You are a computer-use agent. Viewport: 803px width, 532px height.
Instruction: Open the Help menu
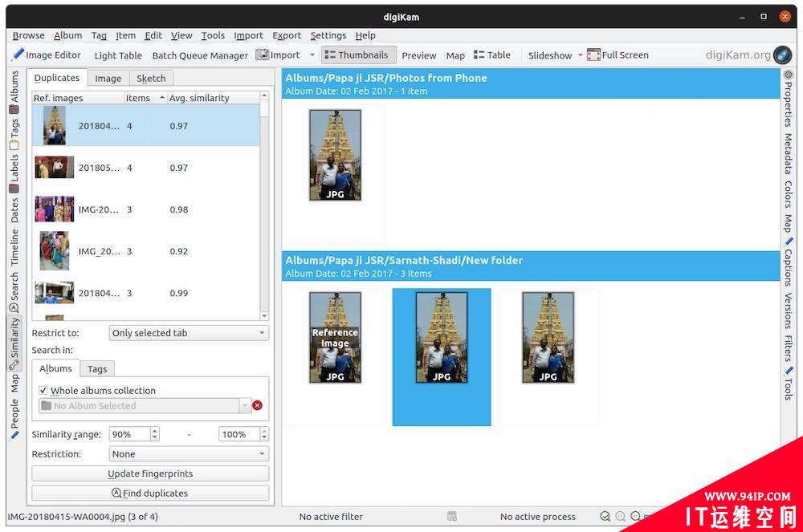coord(365,35)
